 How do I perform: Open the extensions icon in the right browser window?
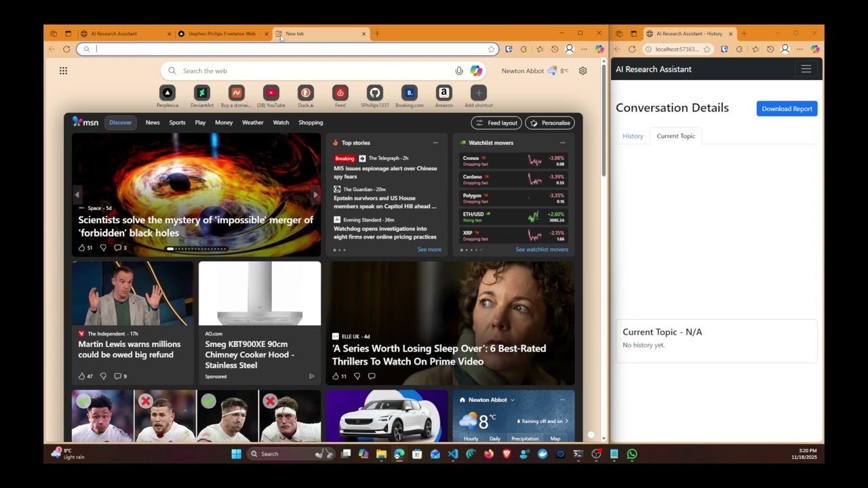[739, 49]
